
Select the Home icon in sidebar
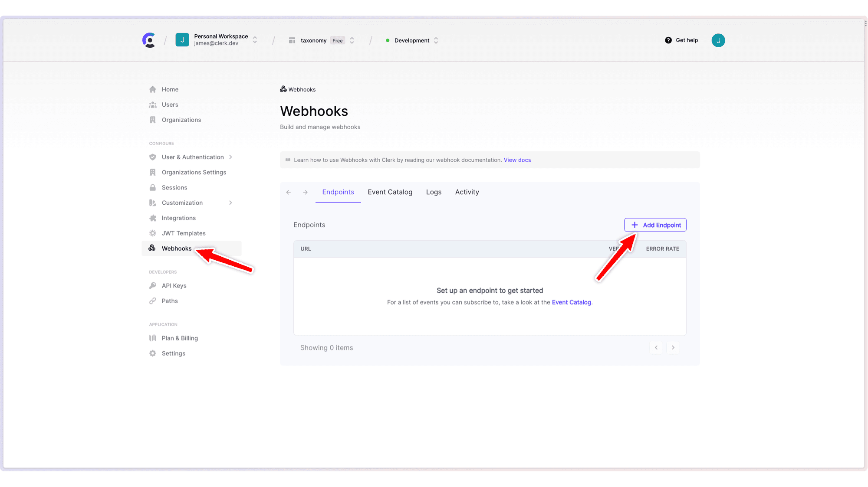coord(152,89)
